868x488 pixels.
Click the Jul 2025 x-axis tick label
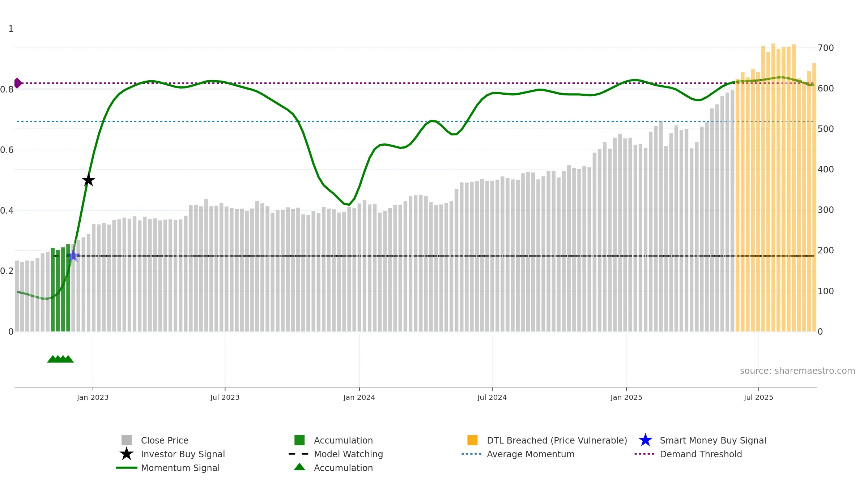point(758,398)
